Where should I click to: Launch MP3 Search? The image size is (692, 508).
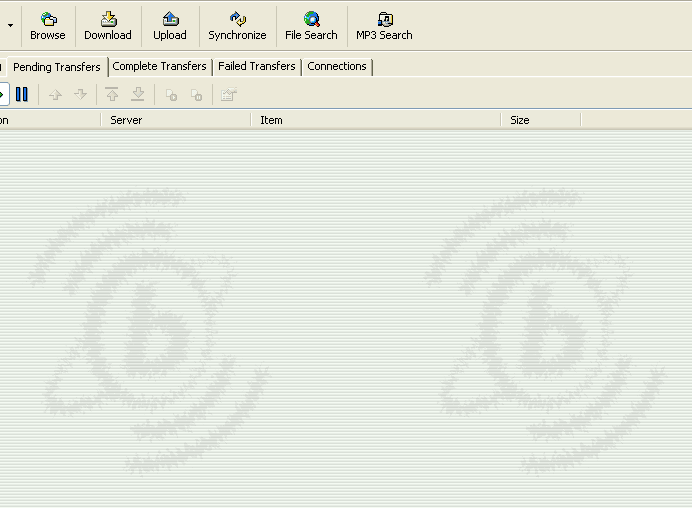[384, 26]
